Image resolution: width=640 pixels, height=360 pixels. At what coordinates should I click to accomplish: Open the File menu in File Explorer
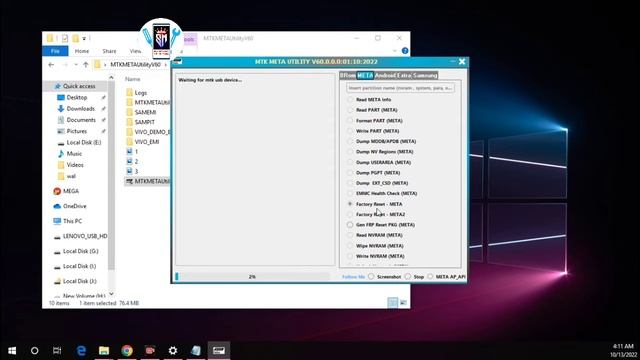(56, 51)
